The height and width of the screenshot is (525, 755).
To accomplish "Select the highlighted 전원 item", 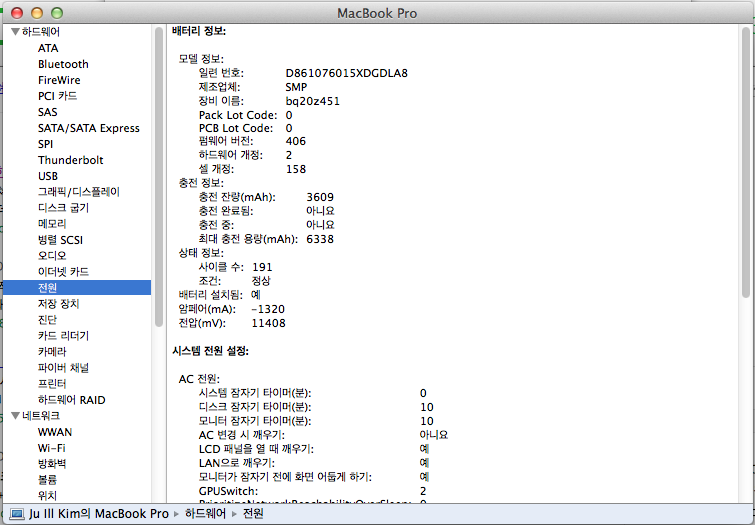I will (x=48, y=288).
